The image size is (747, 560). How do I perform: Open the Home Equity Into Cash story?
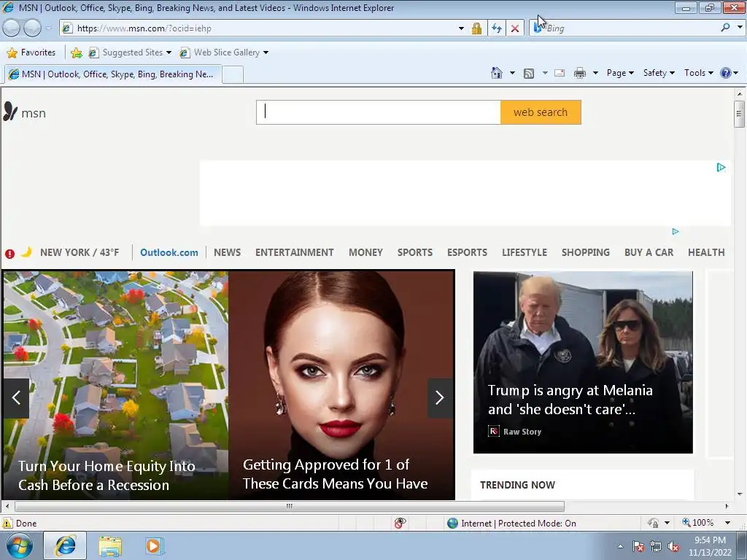tap(107, 475)
